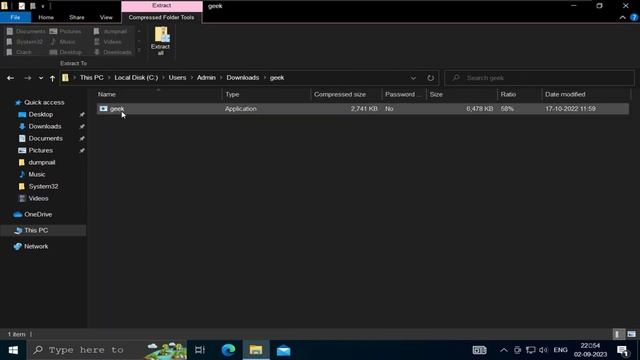Sort by Date modified column header
This screenshot has height=360, width=640.
pos(586,94)
